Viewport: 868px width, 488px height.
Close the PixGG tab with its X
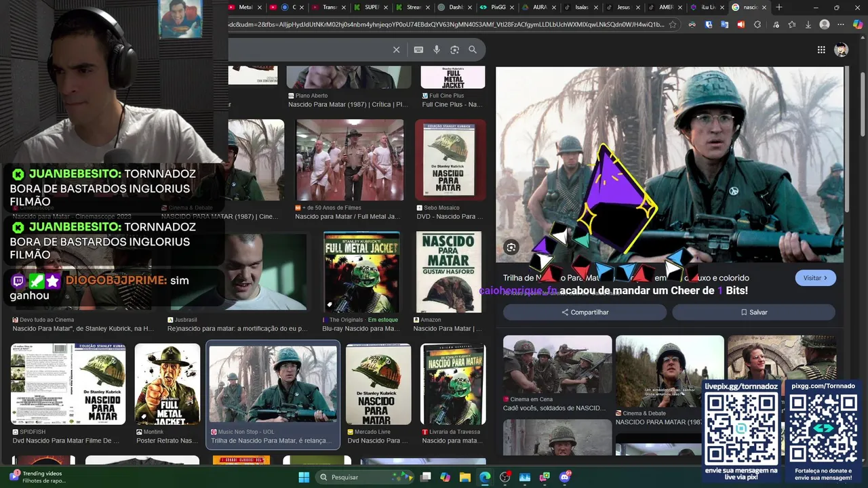511,7
